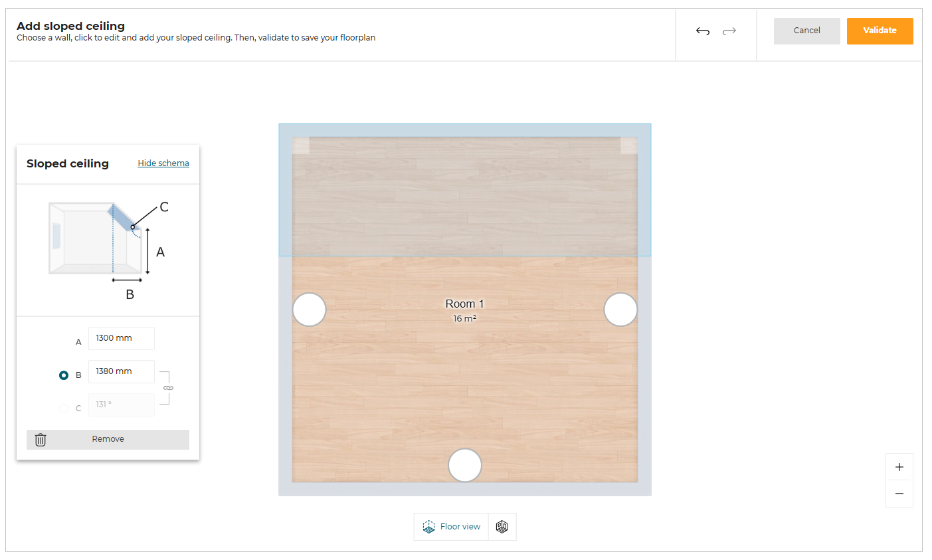Select the bottom wall circle handle
Screen dimensions: 932x560
(465, 465)
